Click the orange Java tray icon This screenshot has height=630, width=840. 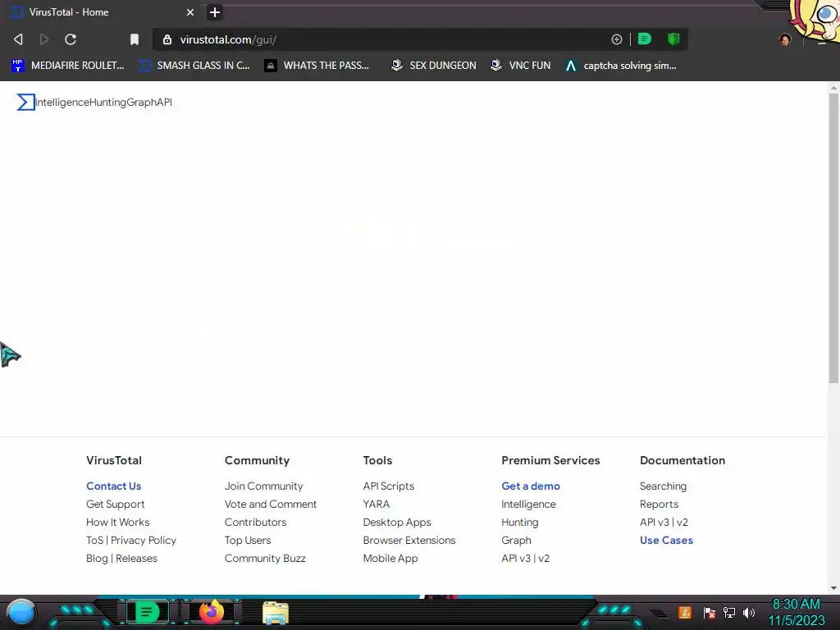[x=685, y=612]
